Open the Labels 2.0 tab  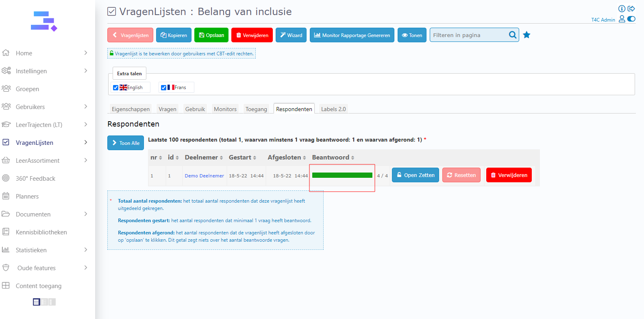(x=333, y=109)
